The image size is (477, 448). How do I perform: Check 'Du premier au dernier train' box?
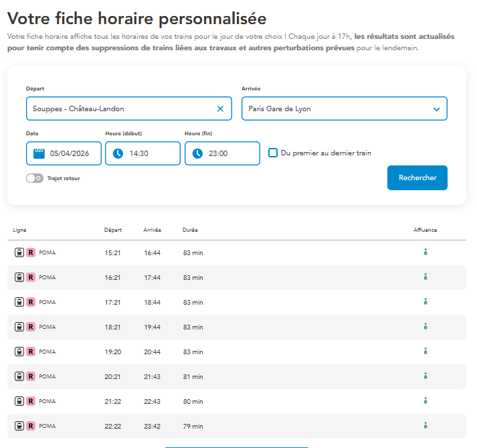[273, 153]
